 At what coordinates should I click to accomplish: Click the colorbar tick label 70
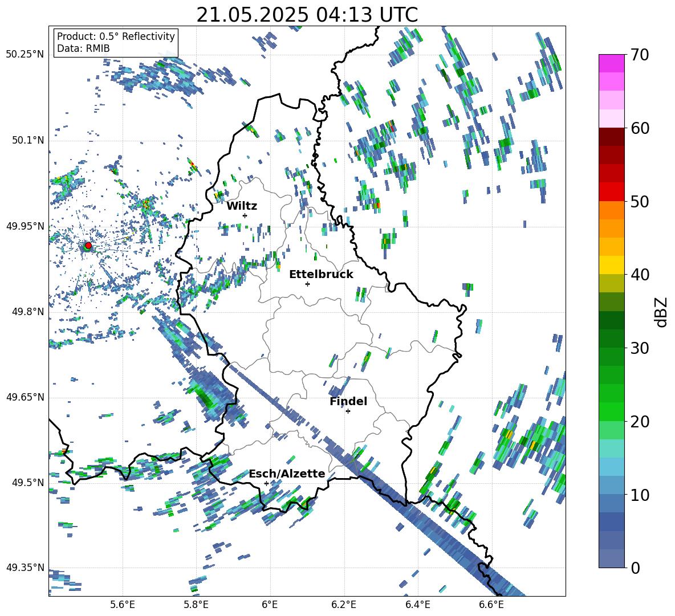[640, 55]
